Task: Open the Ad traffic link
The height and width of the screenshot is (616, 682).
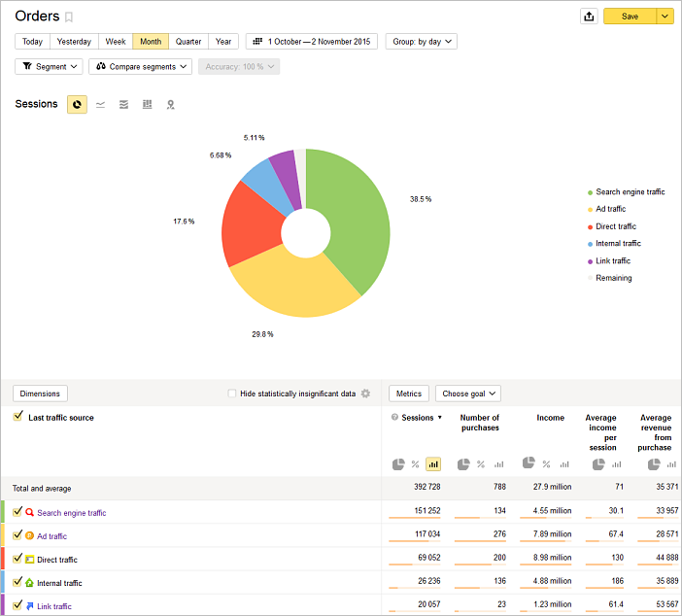Action: [x=51, y=536]
